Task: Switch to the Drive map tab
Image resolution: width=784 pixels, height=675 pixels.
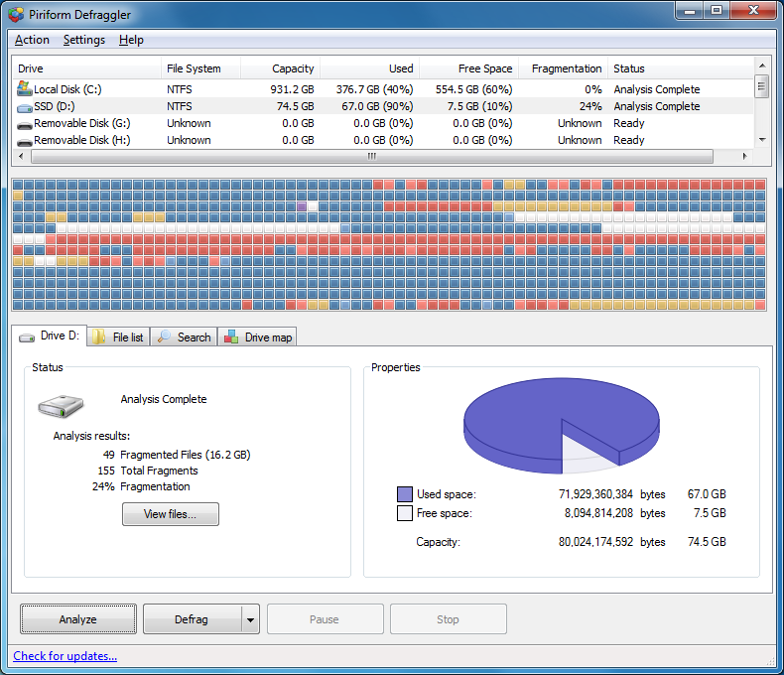Action: click(257, 337)
